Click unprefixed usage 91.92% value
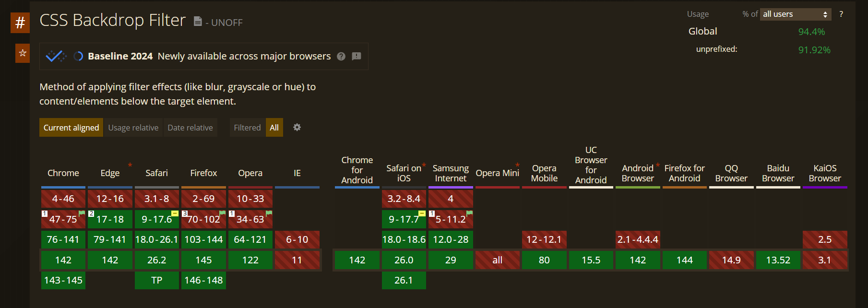The image size is (868, 308). pos(814,50)
